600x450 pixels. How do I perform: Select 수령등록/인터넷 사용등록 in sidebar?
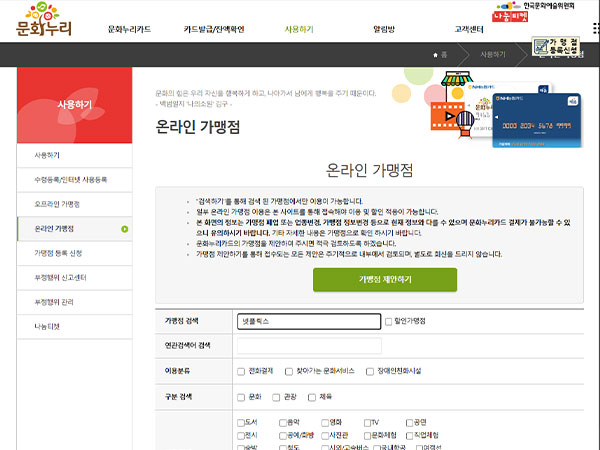75,180
